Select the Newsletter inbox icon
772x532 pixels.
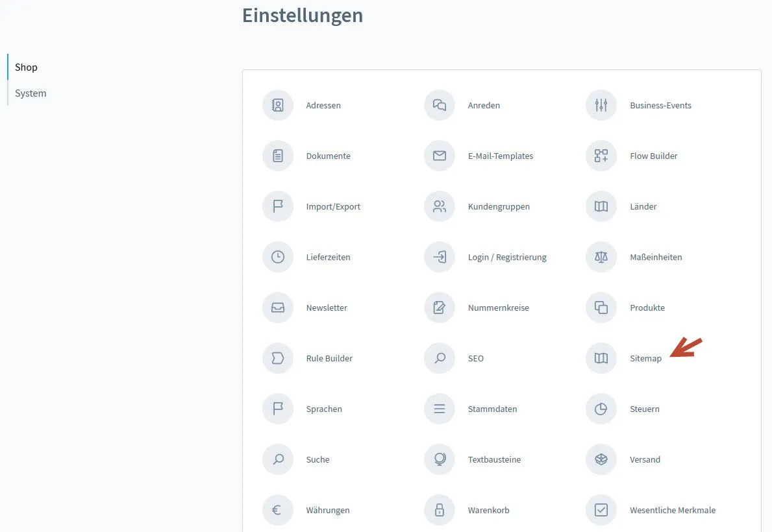tap(278, 308)
